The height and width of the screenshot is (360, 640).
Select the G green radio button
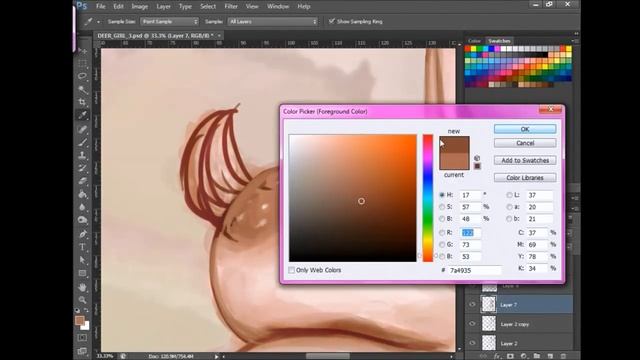click(442, 244)
